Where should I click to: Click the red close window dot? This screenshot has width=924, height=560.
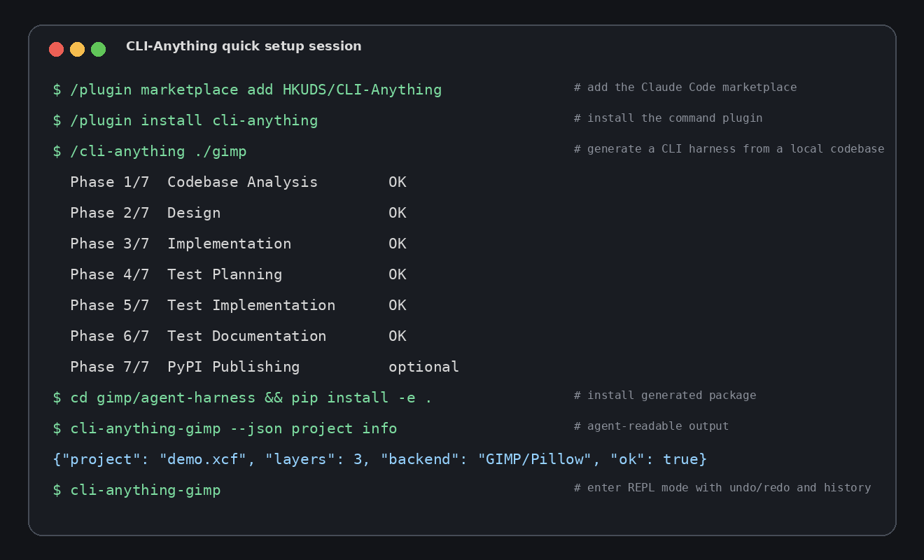click(x=57, y=49)
